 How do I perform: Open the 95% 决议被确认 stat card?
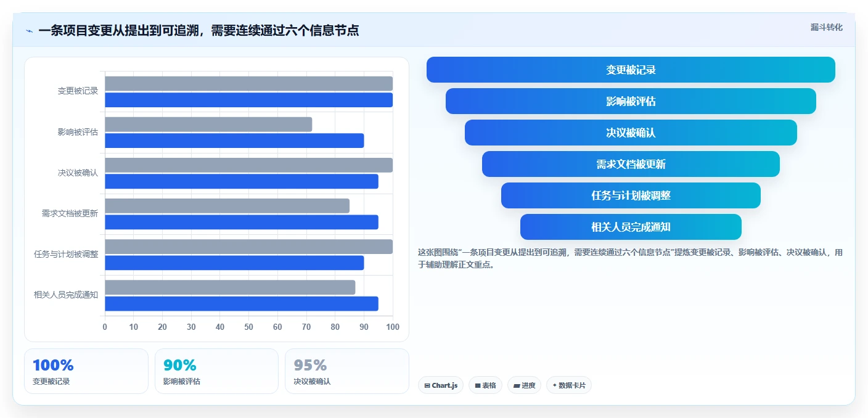[x=347, y=371]
